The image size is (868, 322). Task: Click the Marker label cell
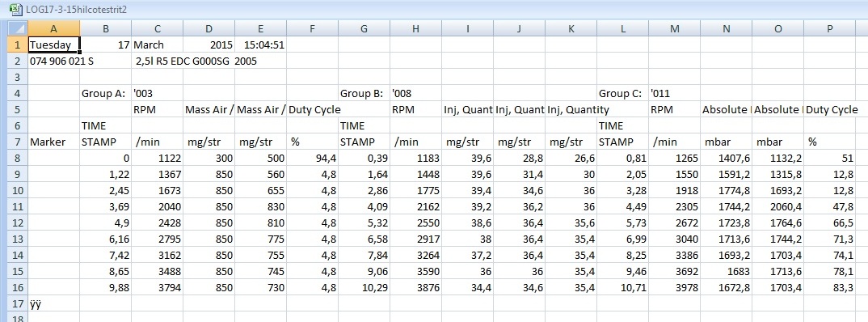(x=53, y=142)
